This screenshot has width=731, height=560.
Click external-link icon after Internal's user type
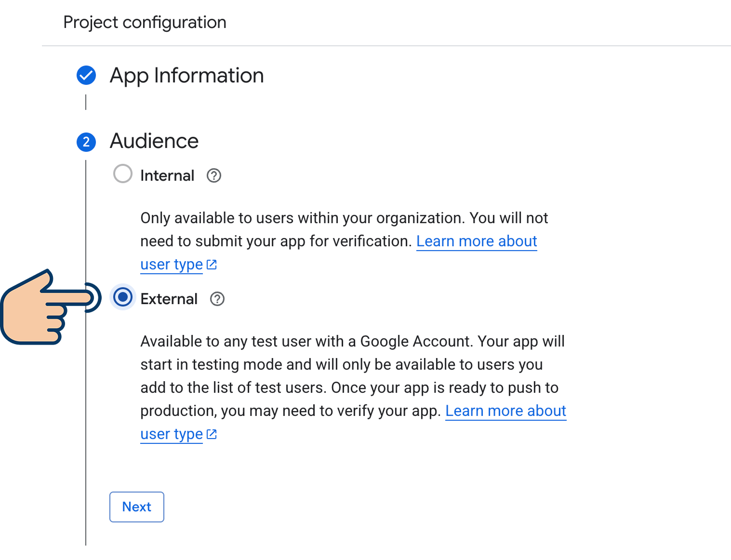212,265
